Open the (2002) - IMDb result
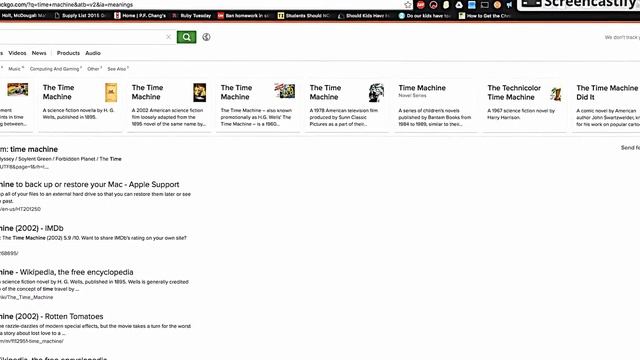The height and width of the screenshot is (360, 640). pyautogui.click(x=32, y=228)
